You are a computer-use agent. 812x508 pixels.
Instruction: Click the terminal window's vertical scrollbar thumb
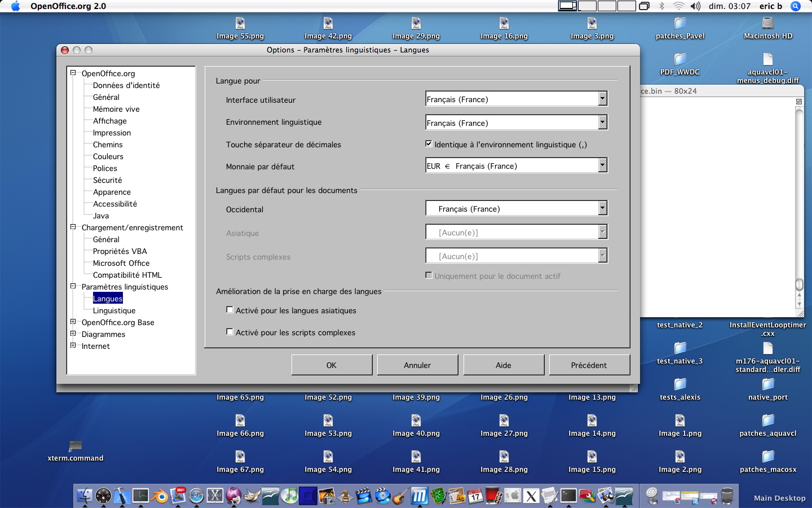coord(799,284)
